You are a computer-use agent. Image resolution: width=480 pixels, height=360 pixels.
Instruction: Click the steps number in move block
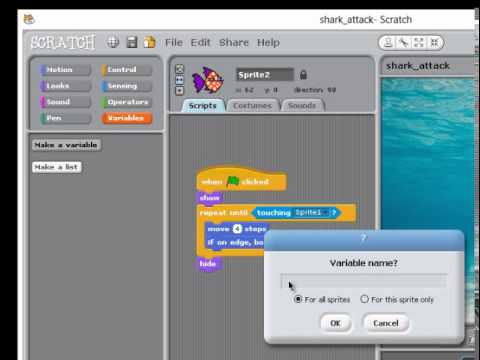coord(237,229)
